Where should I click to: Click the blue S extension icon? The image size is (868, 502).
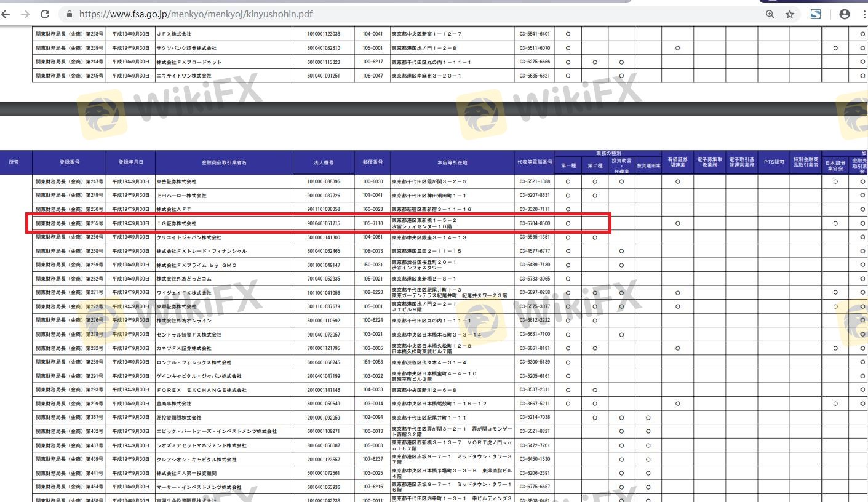[x=816, y=14]
